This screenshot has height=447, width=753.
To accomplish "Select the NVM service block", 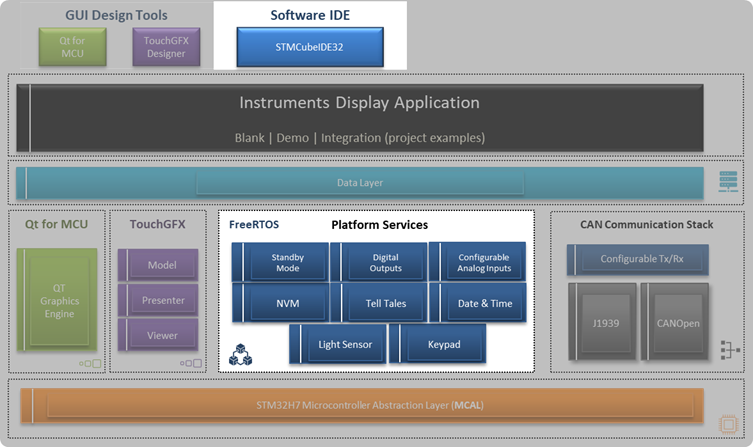I will tap(280, 303).
